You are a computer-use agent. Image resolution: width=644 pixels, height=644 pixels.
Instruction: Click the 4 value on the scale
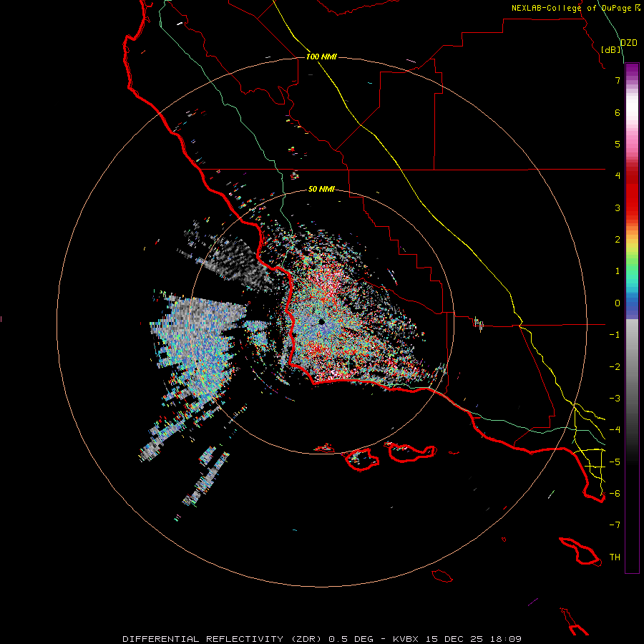coord(618,176)
